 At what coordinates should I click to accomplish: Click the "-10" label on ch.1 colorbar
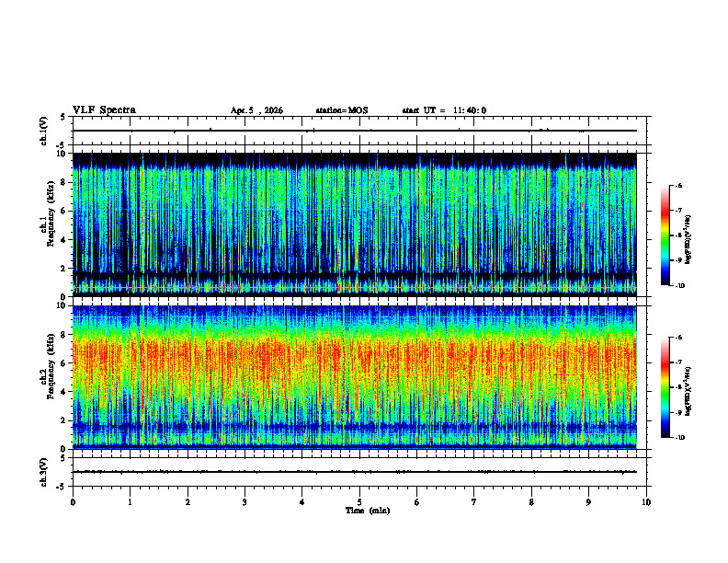[679, 286]
